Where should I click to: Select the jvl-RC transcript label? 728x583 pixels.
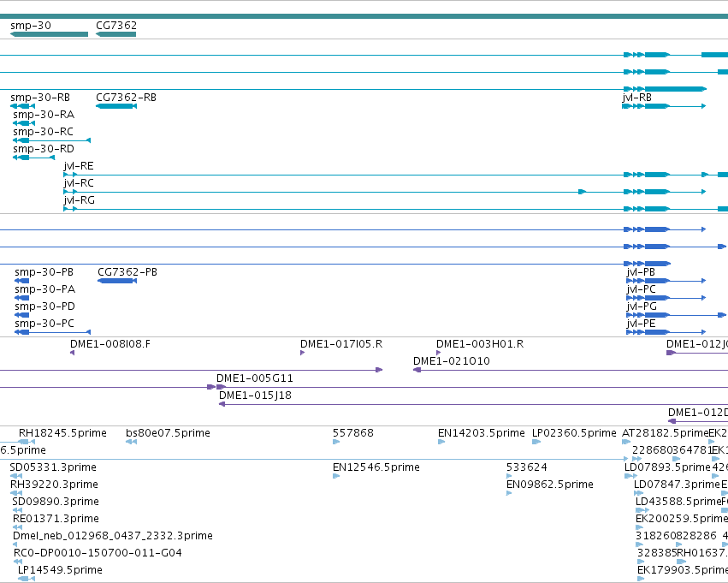(79, 183)
